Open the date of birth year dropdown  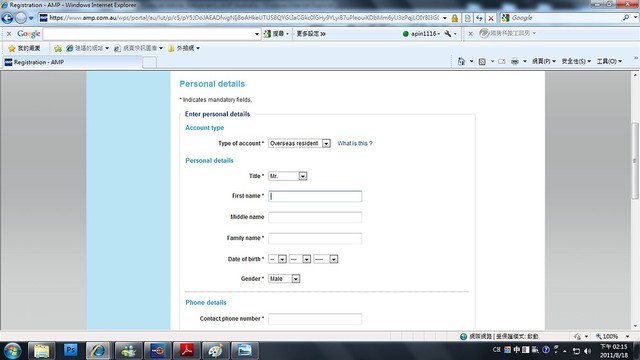[325, 259]
